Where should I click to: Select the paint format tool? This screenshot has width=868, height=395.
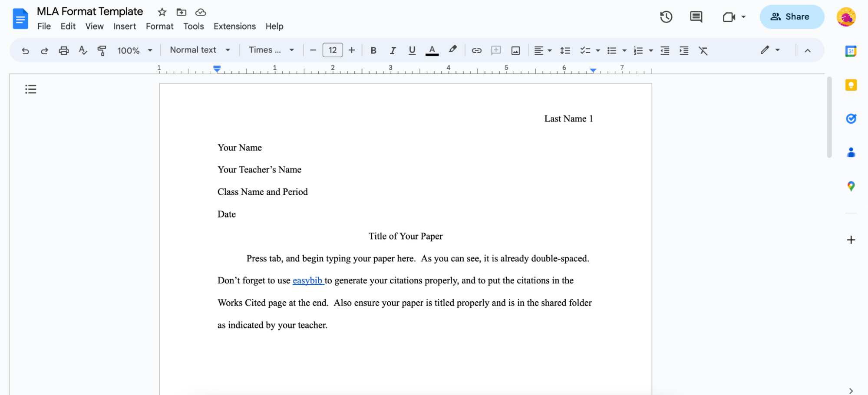(102, 50)
